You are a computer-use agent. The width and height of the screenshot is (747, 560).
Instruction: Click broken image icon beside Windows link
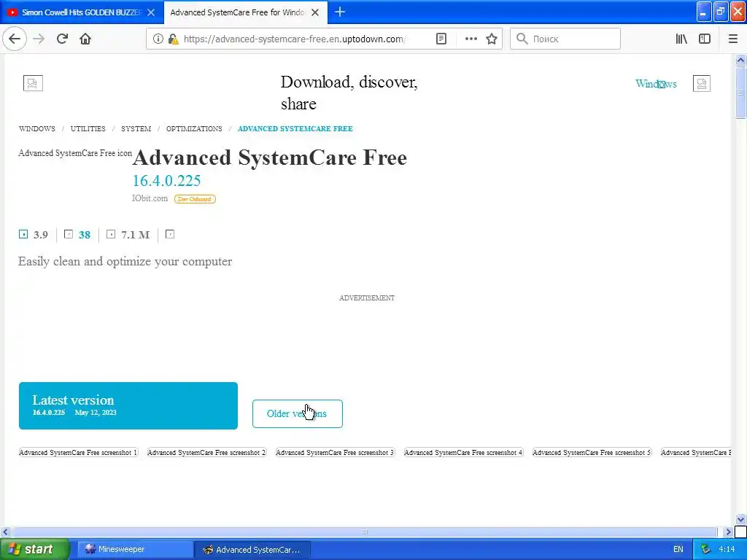[701, 83]
